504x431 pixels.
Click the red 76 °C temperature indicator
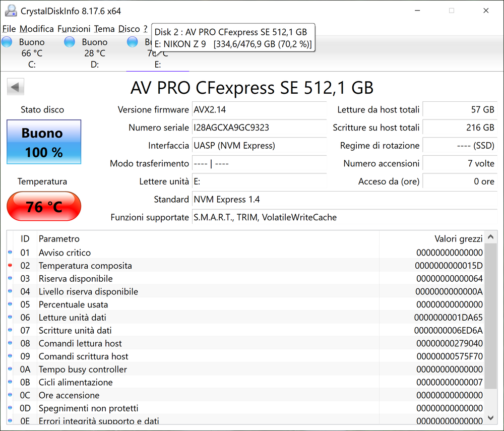coord(44,206)
